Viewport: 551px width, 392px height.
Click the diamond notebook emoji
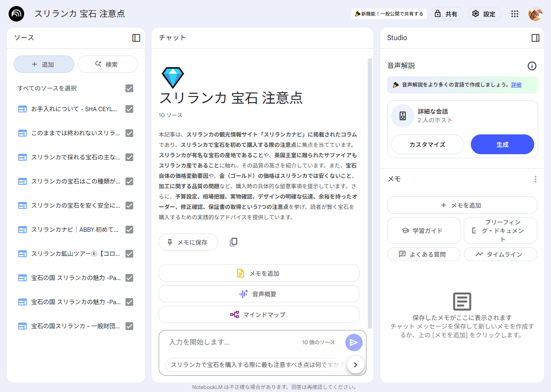173,78
